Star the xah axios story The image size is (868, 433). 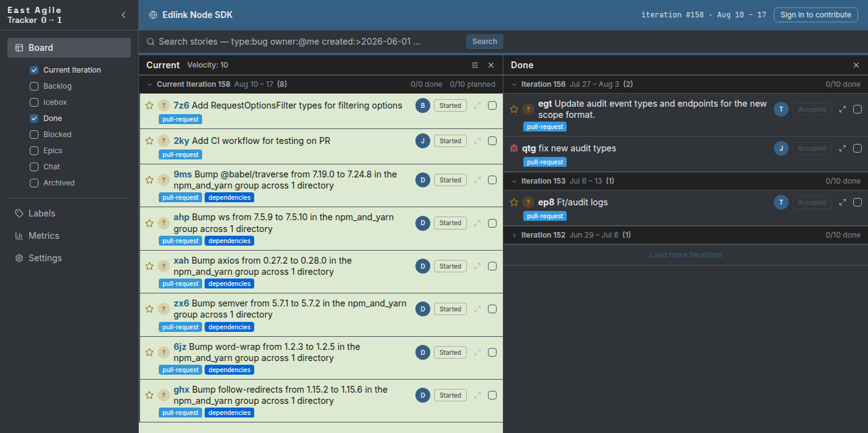149,266
